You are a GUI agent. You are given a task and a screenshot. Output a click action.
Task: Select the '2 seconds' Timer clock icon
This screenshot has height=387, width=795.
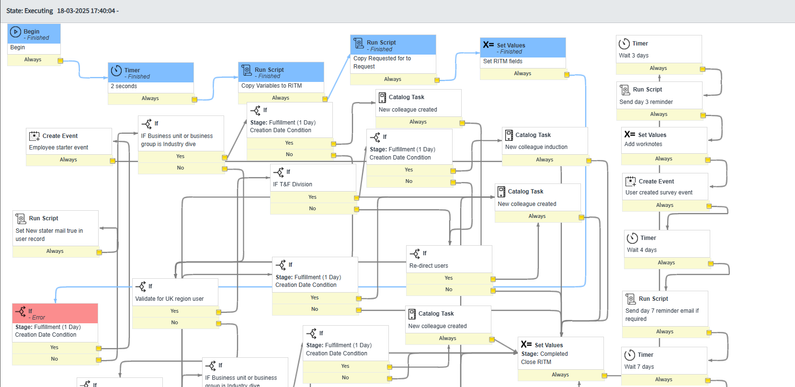tap(116, 71)
